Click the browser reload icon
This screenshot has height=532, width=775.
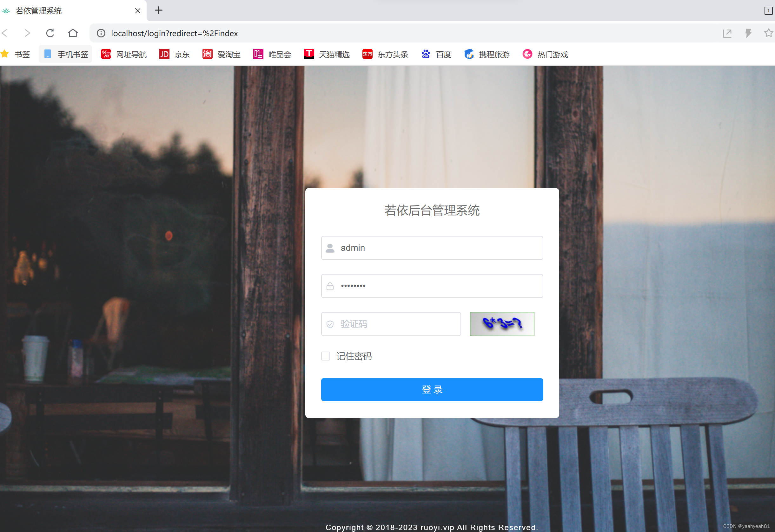click(x=50, y=33)
